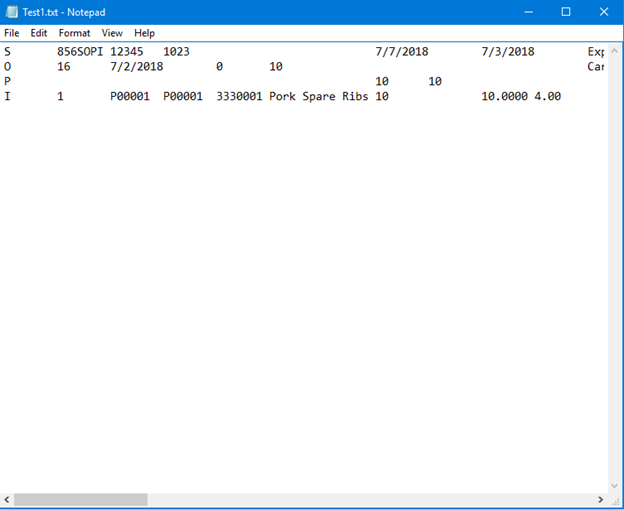Close the Test1.txt Notepad window

(x=602, y=12)
